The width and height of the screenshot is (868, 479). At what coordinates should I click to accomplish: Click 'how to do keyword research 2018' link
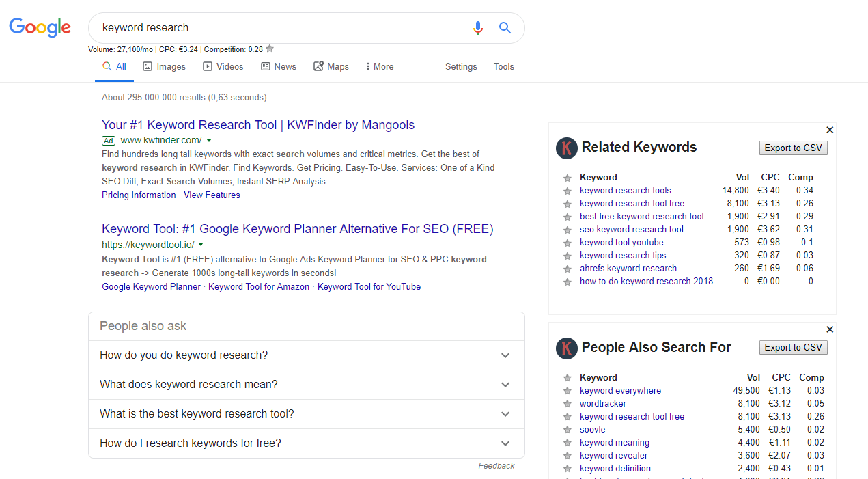[x=646, y=282]
